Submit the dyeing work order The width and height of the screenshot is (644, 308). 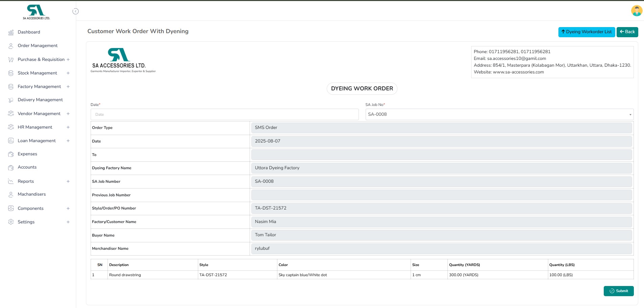tap(618, 291)
